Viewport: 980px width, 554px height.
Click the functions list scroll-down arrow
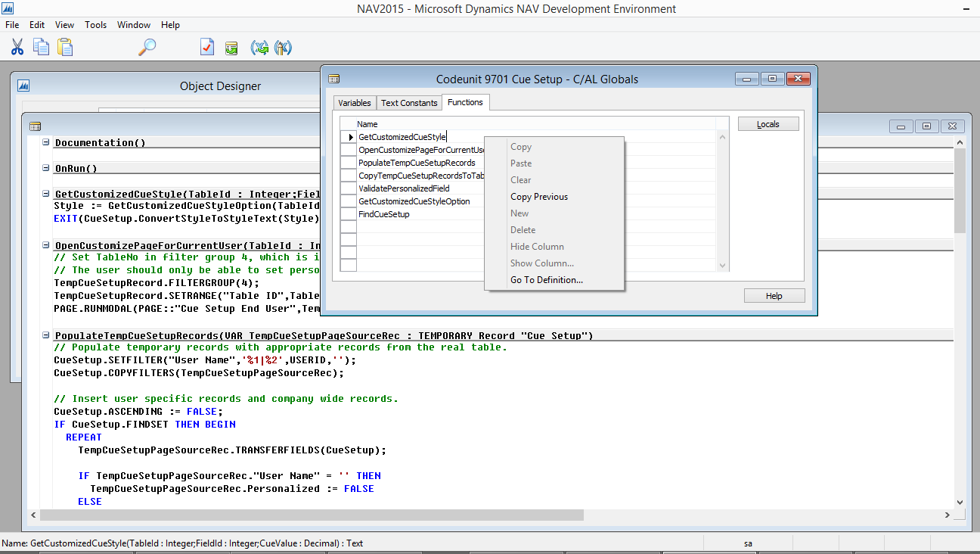point(722,266)
